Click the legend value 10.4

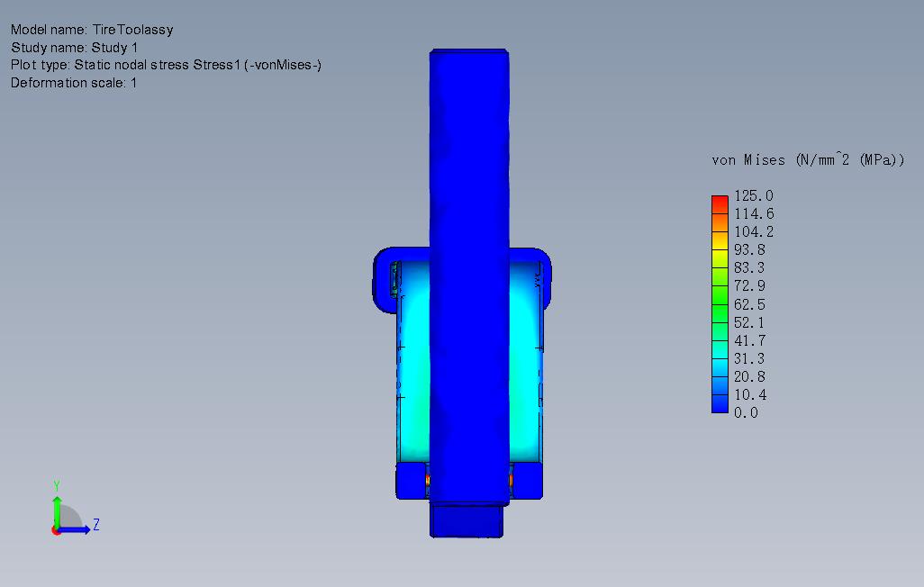point(749,394)
